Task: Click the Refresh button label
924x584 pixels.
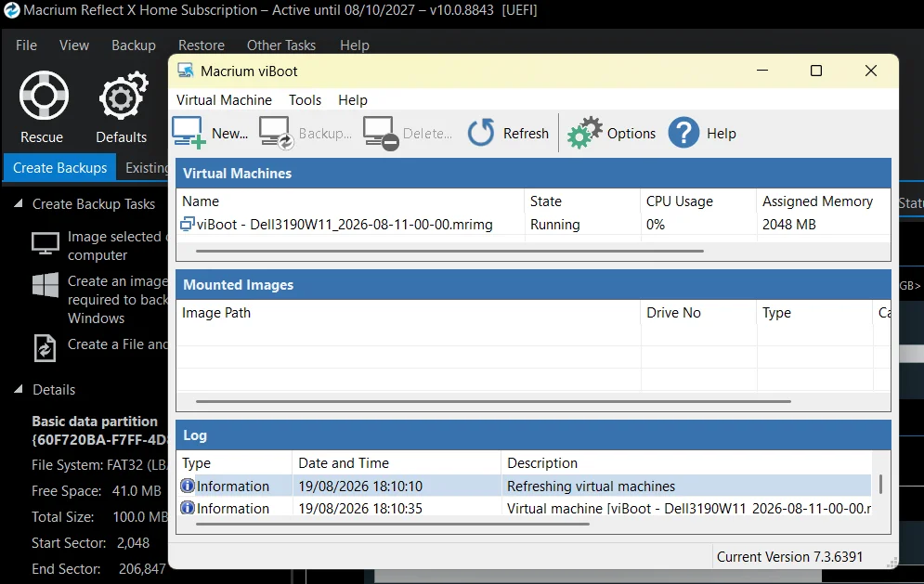Action: 526,133
